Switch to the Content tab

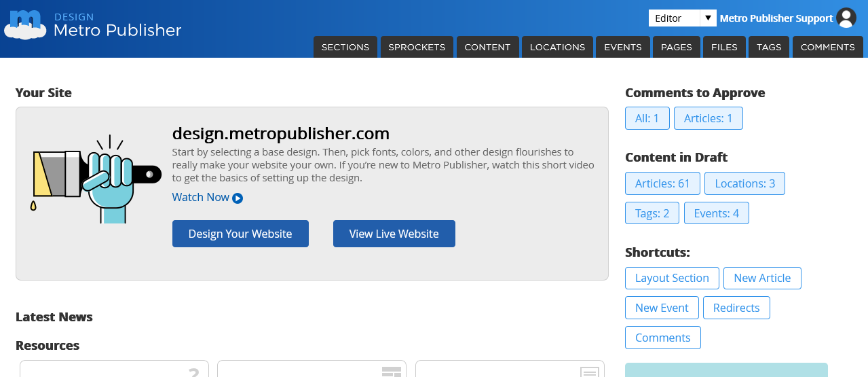click(x=487, y=47)
